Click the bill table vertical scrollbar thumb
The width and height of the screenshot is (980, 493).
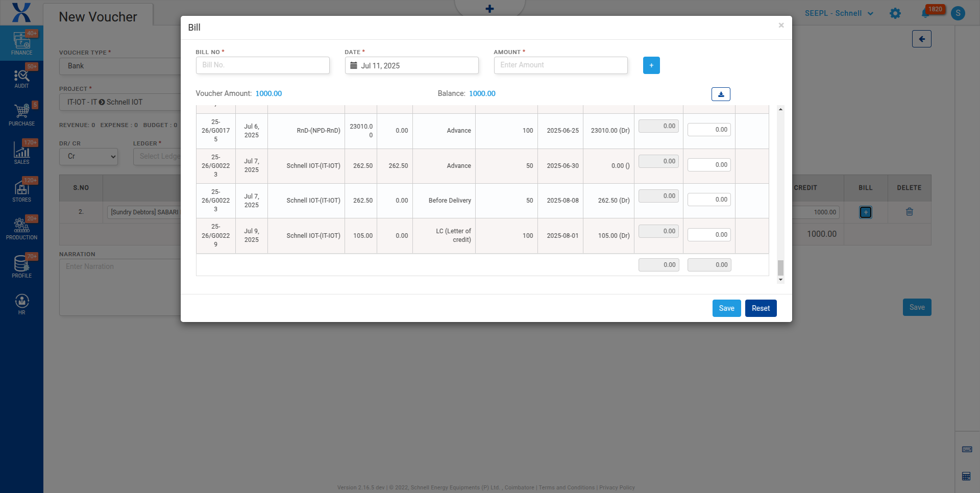pyautogui.click(x=780, y=267)
